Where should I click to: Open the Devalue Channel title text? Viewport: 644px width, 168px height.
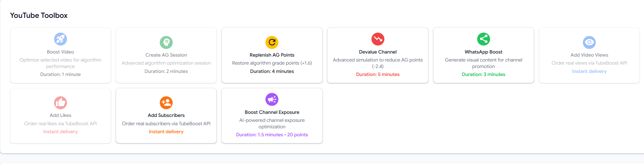(378, 52)
